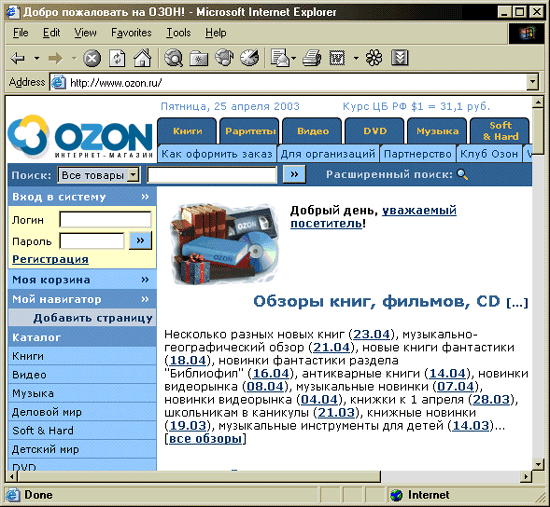
Task: Click the Print toolbar icon
Action: pyautogui.click(x=312, y=58)
